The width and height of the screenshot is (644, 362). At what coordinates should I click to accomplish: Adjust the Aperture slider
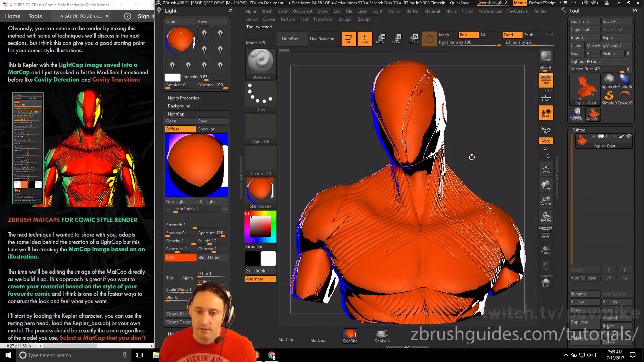click(x=212, y=233)
